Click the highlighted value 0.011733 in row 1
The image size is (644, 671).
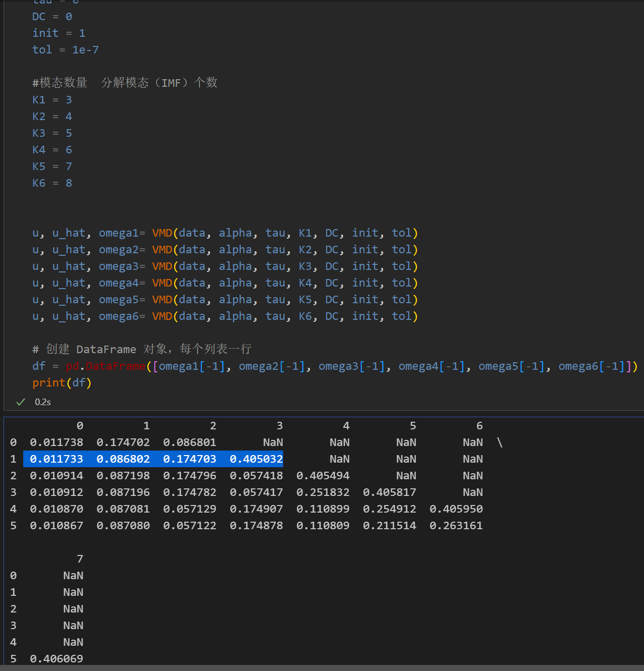point(56,459)
